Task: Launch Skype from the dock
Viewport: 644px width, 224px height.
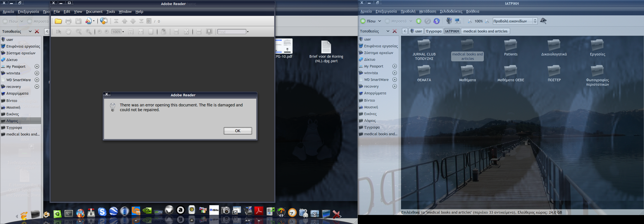Action: click(102, 212)
